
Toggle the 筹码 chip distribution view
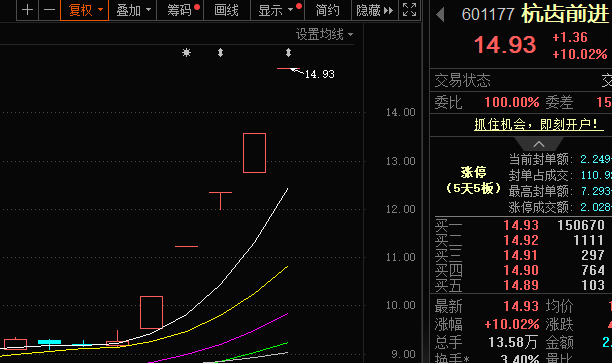pos(180,10)
